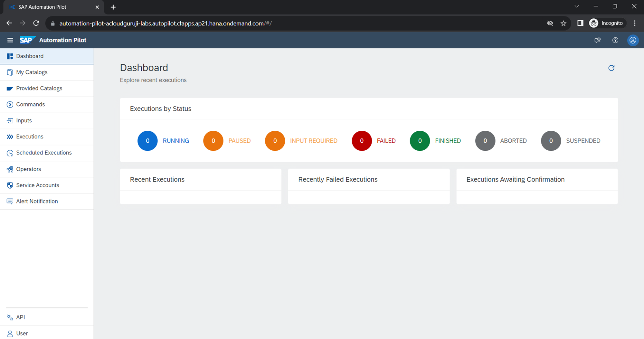Click the feedback chat icon in header
This screenshot has width=644, height=339.
pos(597,40)
